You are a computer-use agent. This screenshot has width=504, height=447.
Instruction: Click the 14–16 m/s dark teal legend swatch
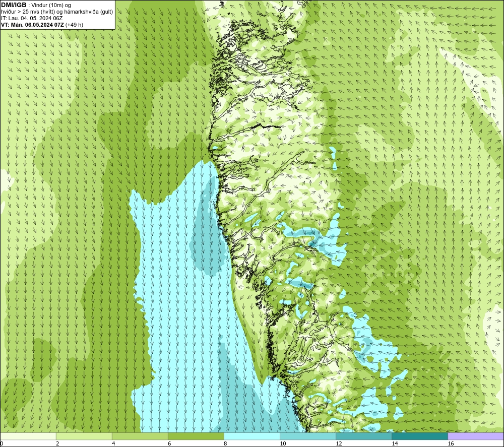point(420,436)
